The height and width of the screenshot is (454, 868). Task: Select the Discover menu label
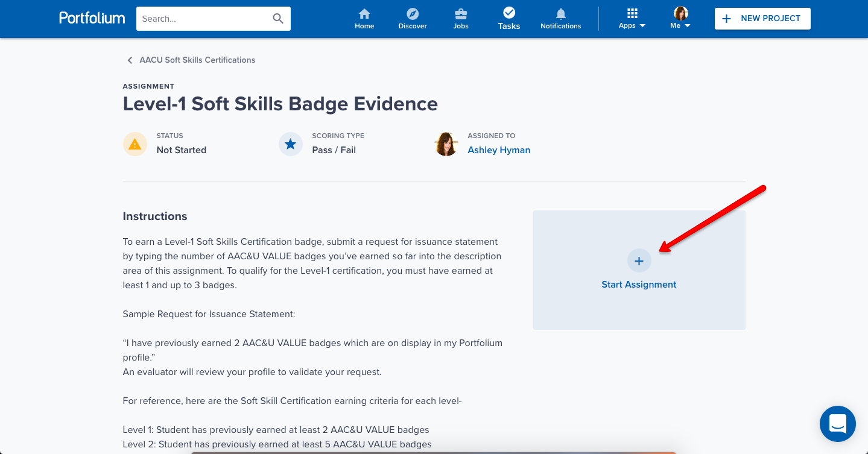coord(413,26)
